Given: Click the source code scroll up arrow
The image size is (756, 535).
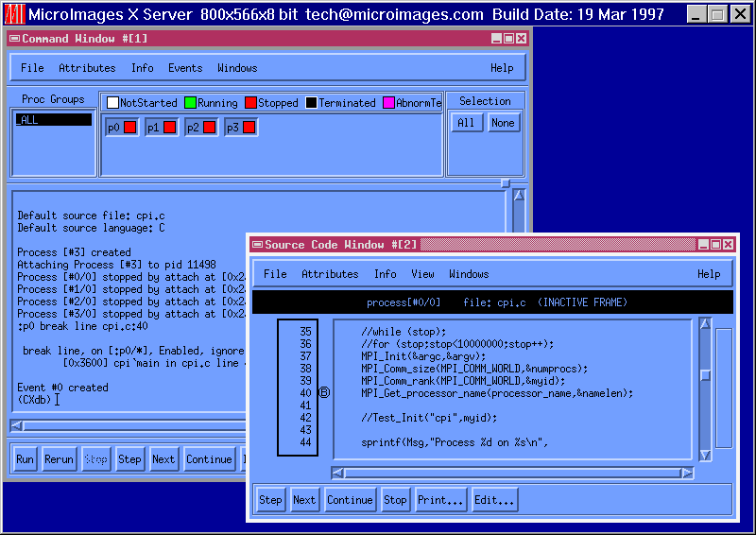Looking at the screenshot, I should click(704, 325).
